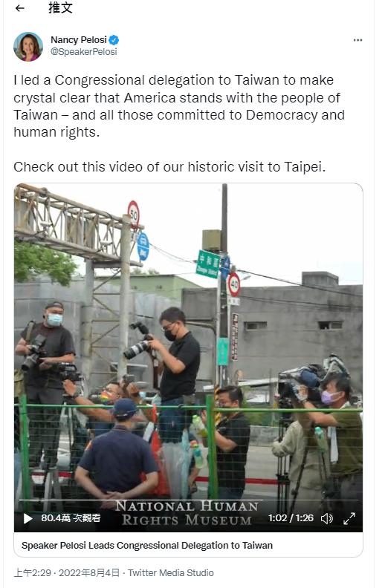Play the video with the play button
Viewport: 385px width, 588px height.
27,518
